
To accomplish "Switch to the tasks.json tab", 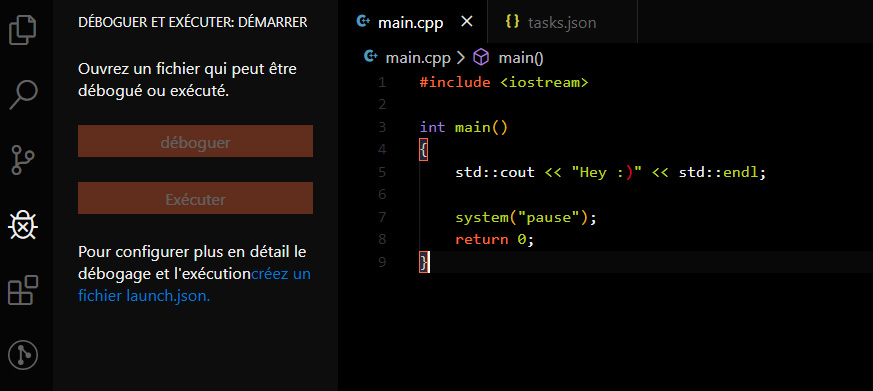I will pos(562,22).
